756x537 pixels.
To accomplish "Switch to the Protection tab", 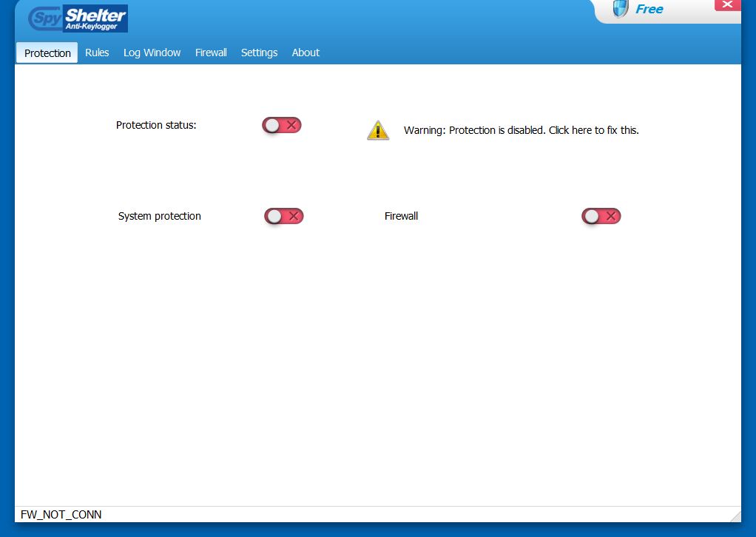I will tap(47, 53).
